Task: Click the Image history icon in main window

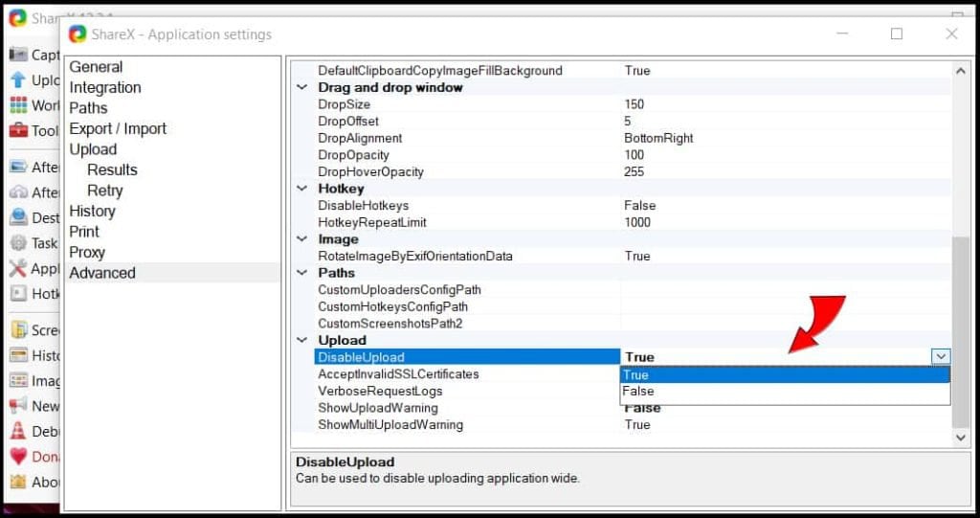Action: 19,380
